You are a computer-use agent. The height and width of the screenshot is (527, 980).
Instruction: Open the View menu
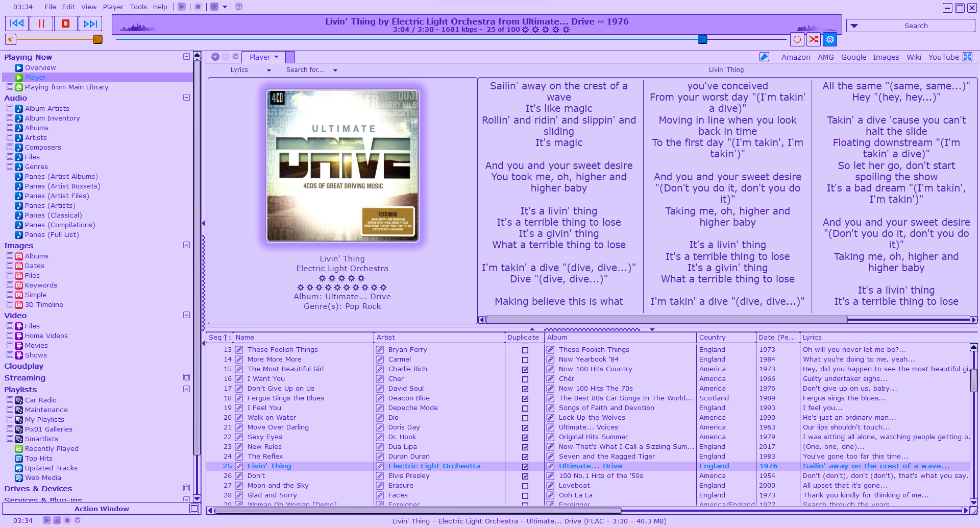point(89,7)
